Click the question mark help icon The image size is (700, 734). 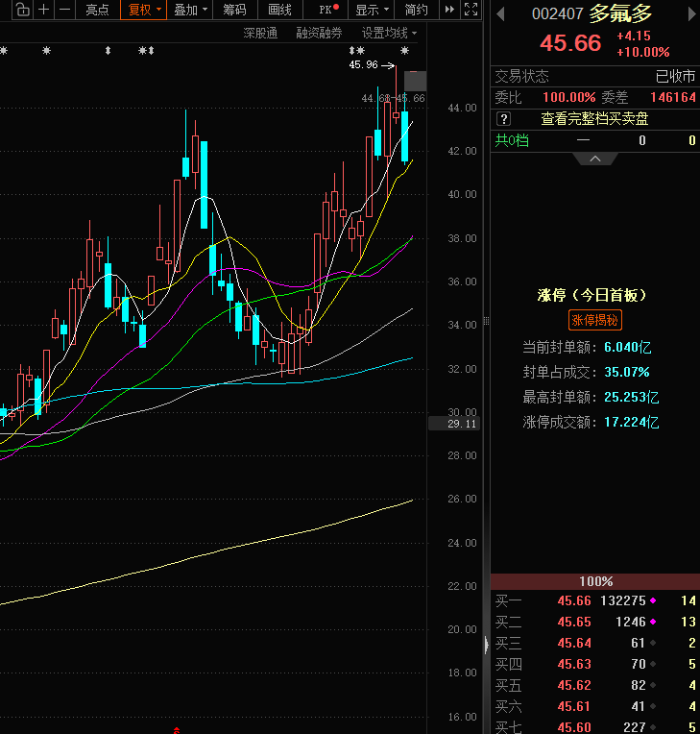click(503, 119)
